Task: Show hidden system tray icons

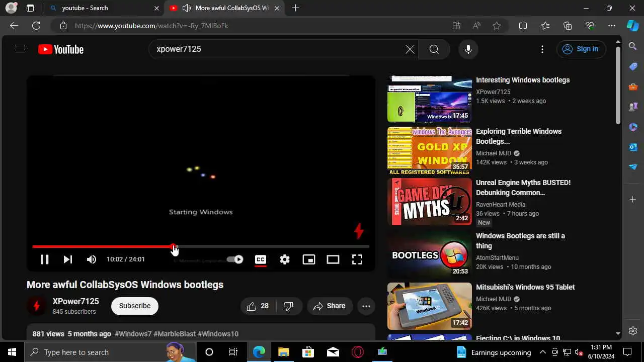Action: point(543,352)
